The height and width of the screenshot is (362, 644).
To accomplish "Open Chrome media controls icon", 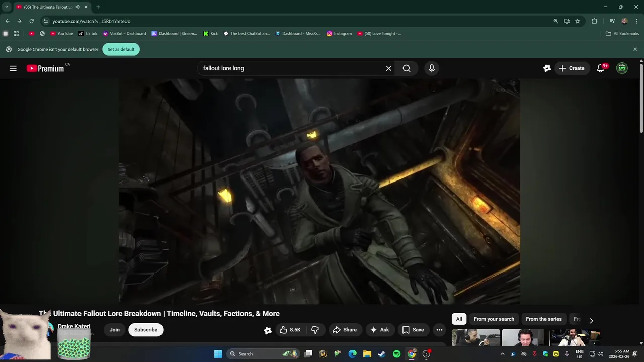I will [x=612, y=21].
